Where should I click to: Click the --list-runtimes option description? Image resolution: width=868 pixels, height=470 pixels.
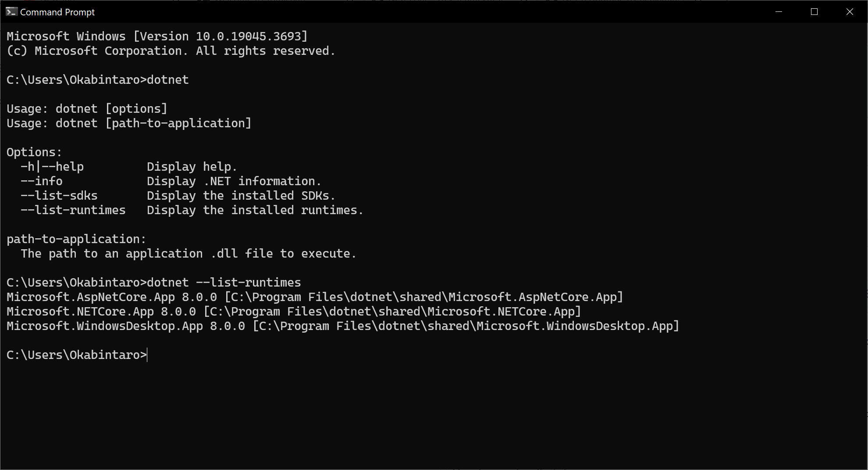pyautogui.click(x=254, y=210)
